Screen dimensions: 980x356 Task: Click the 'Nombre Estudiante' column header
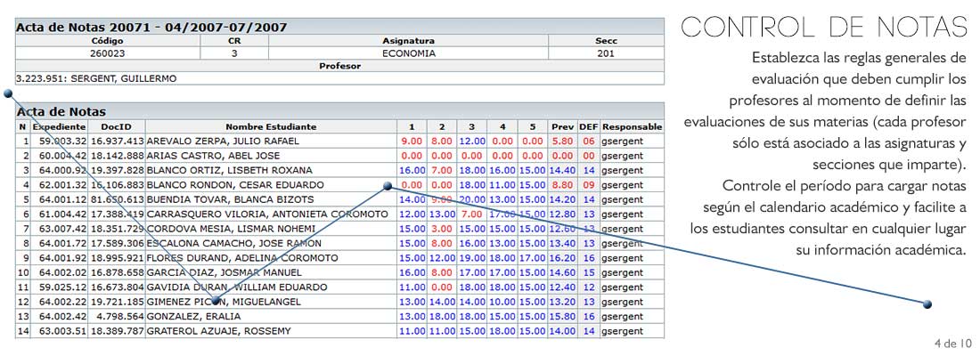(x=270, y=127)
